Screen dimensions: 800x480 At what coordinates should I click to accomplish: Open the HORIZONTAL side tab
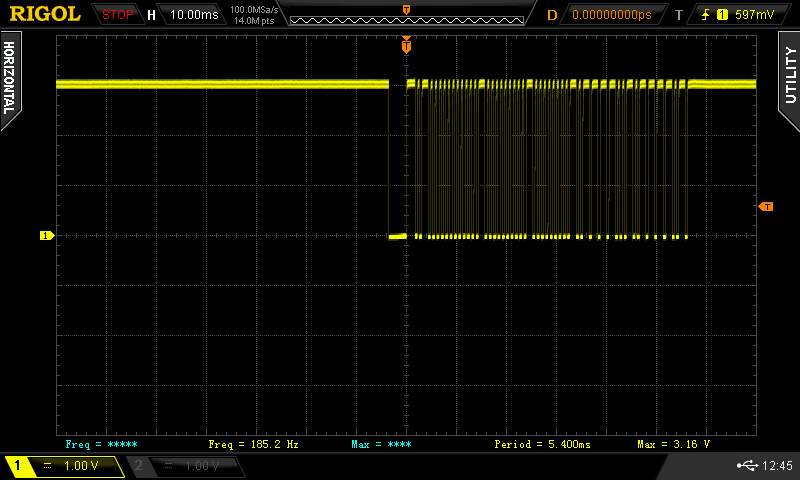click(10, 77)
